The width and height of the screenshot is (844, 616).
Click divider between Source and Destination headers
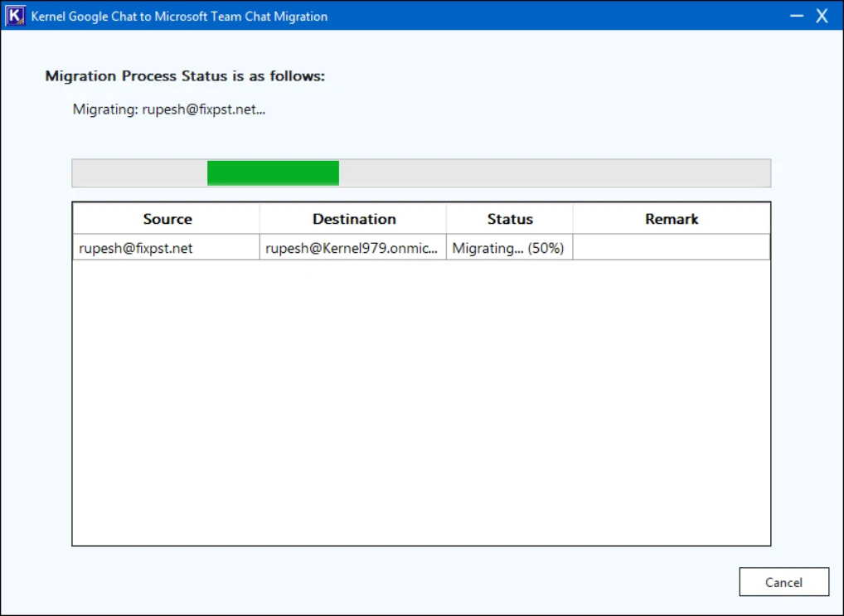tap(260, 219)
